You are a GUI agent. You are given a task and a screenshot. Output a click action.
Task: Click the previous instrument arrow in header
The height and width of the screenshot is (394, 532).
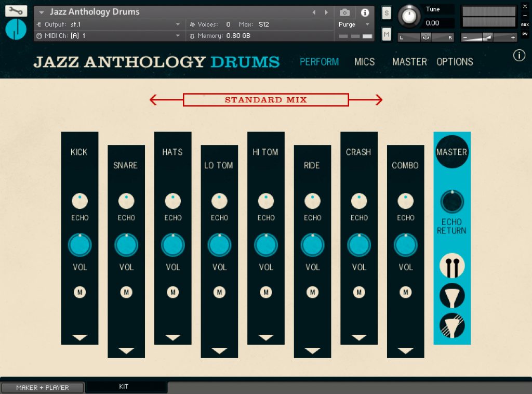coord(314,12)
